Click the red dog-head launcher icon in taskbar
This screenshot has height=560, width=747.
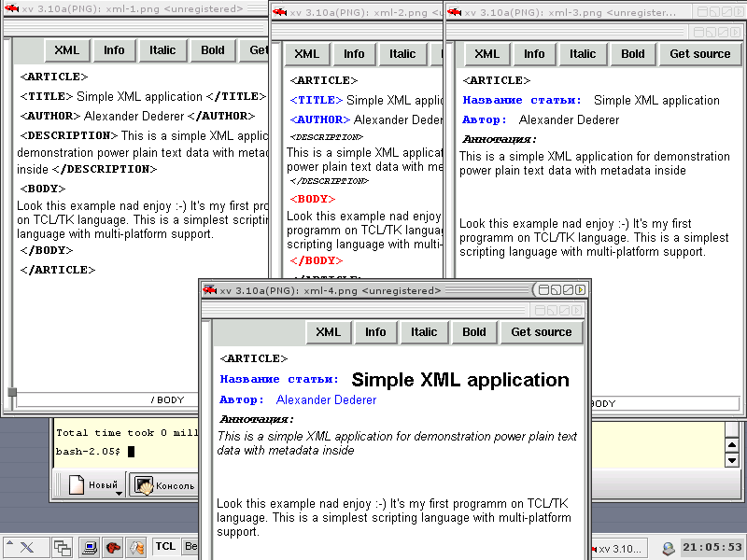pos(113,548)
